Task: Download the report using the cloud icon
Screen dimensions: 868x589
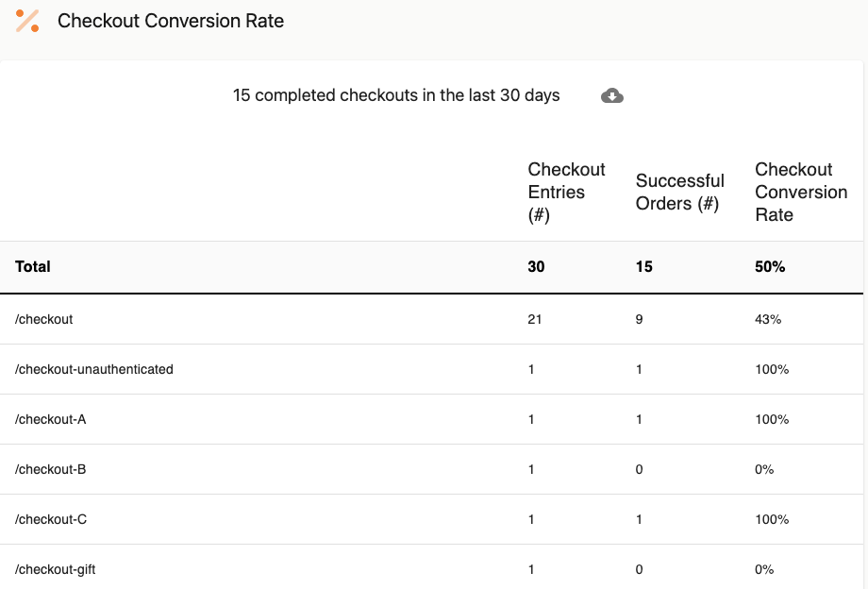Action: pos(612,95)
